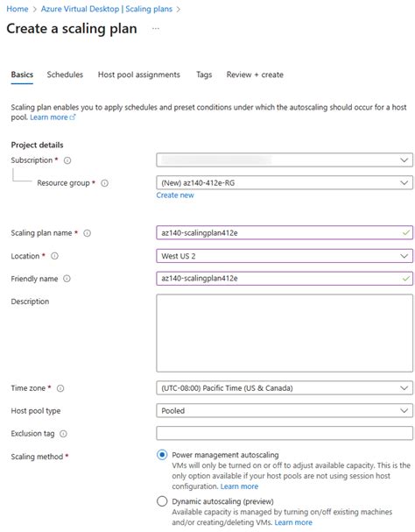This screenshot has height=532, width=415.
Task: Switch to the Schedules tab
Action: click(65, 74)
